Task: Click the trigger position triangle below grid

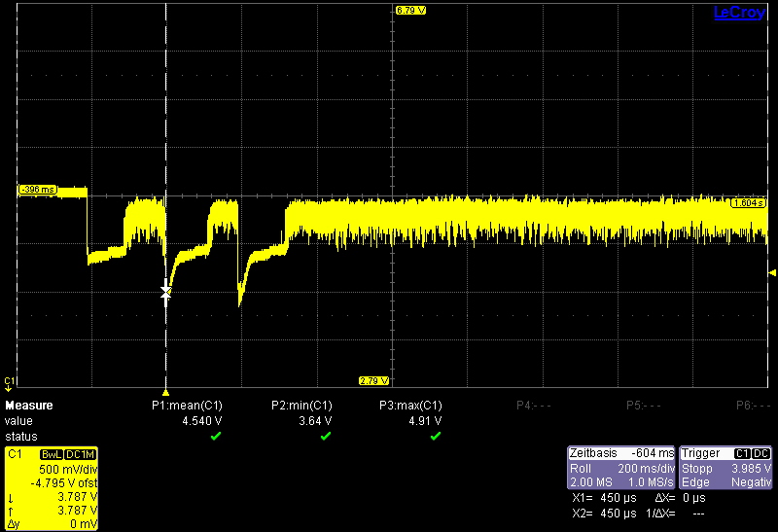Action: pyautogui.click(x=165, y=384)
